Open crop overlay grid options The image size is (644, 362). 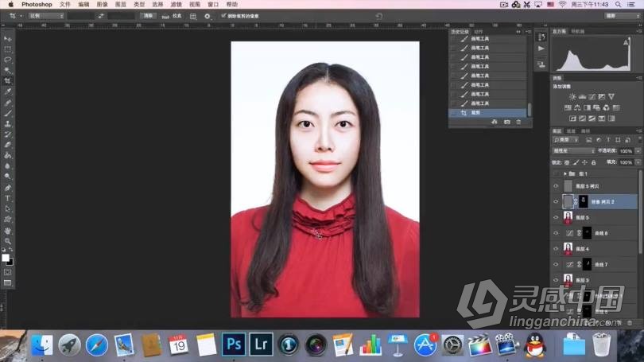[x=193, y=16]
